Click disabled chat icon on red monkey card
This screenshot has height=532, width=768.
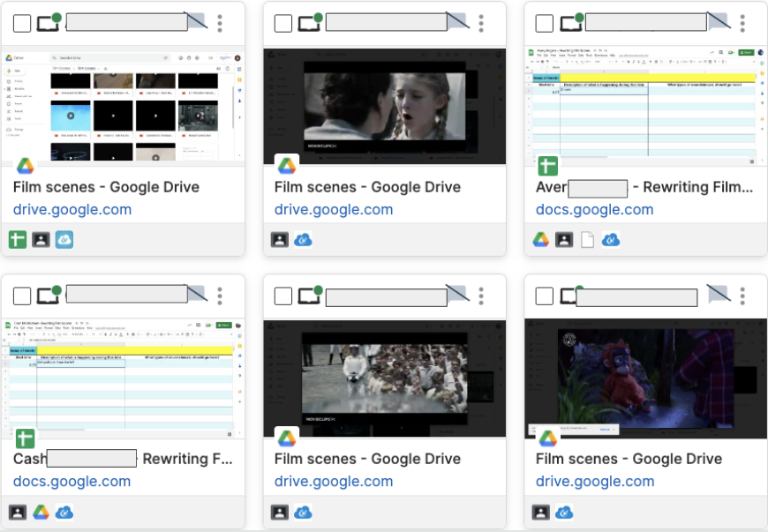(719, 293)
